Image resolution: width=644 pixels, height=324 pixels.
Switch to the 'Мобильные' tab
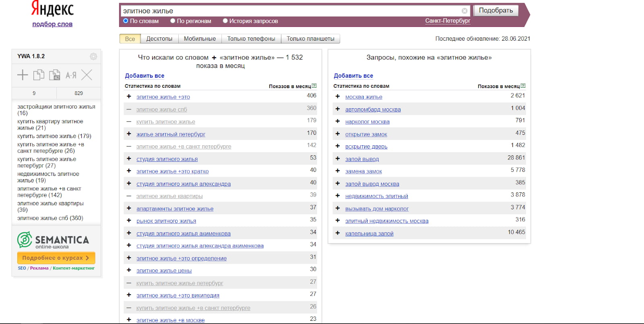[200, 39]
